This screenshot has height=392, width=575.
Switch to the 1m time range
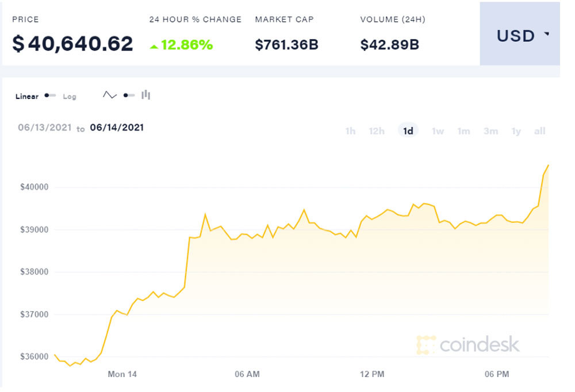[463, 131]
